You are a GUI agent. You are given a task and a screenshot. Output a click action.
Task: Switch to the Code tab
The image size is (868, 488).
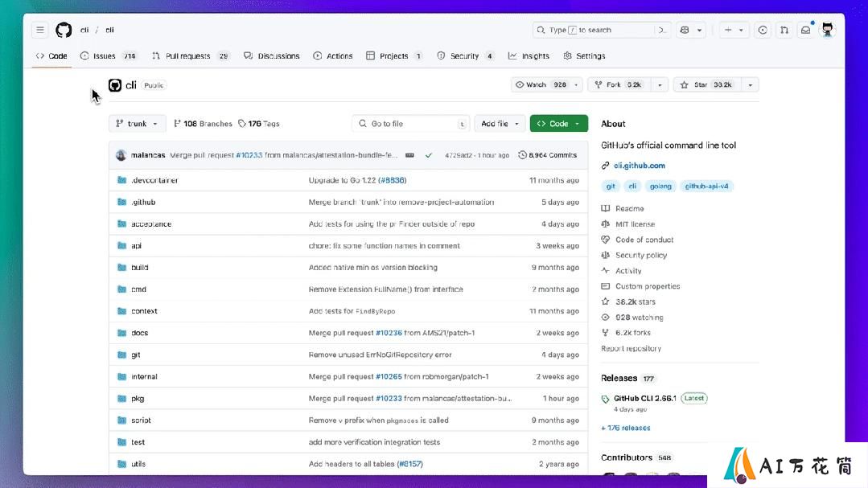[x=51, y=56]
